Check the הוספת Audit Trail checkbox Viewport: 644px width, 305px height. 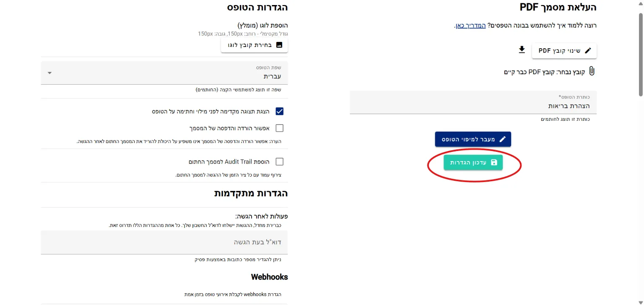[280, 162]
